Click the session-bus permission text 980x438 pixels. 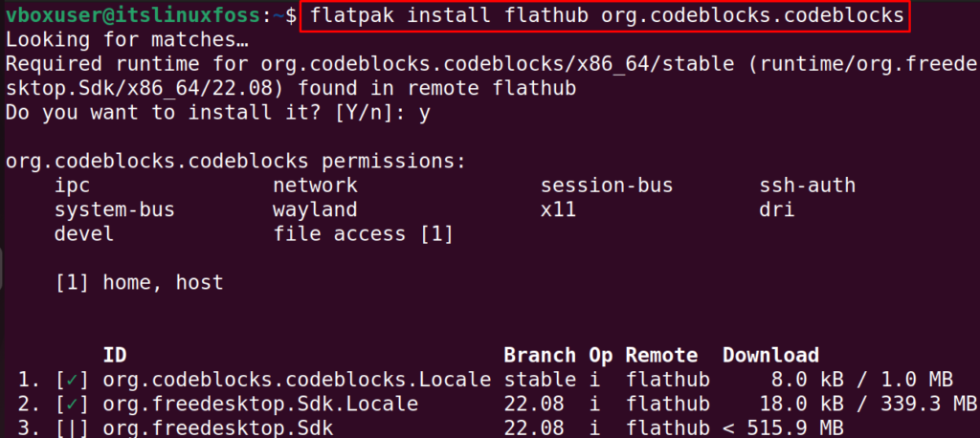pos(606,186)
